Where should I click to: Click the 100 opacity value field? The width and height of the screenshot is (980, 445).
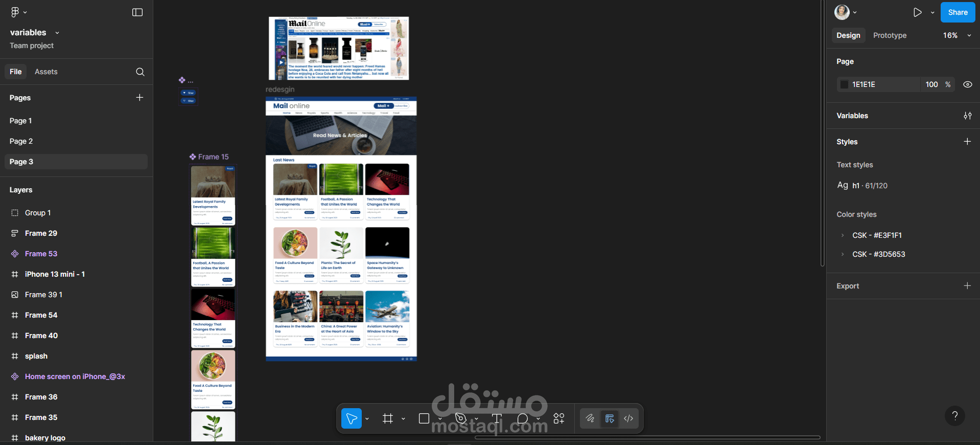[x=931, y=84]
